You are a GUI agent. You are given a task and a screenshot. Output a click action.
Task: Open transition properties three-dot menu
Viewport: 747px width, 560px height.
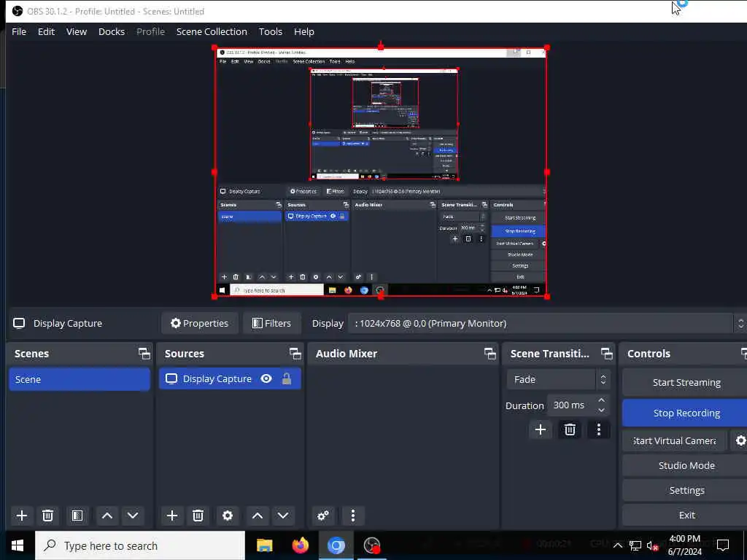(x=599, y=430)
